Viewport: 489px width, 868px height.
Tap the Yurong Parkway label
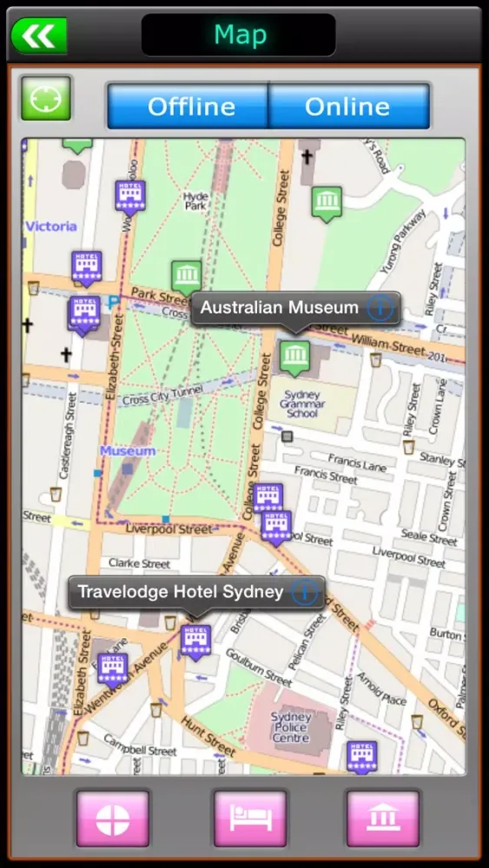(x=404, y=242)
